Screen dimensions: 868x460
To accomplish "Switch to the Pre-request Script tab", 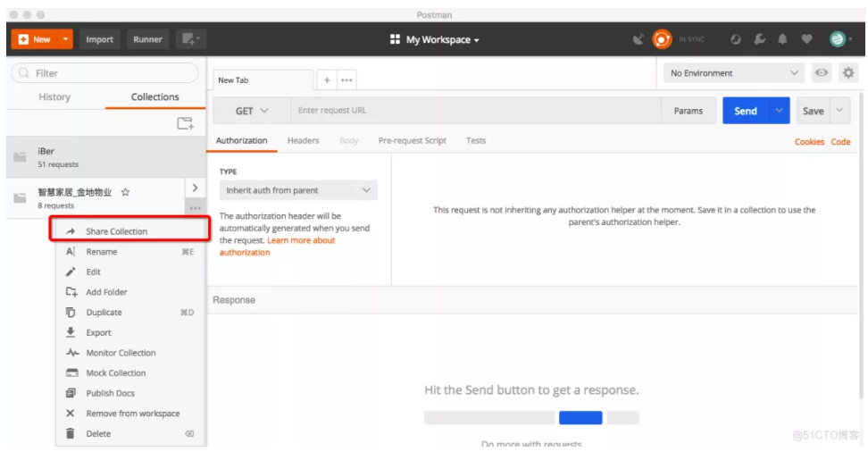I will click(412, 140).
